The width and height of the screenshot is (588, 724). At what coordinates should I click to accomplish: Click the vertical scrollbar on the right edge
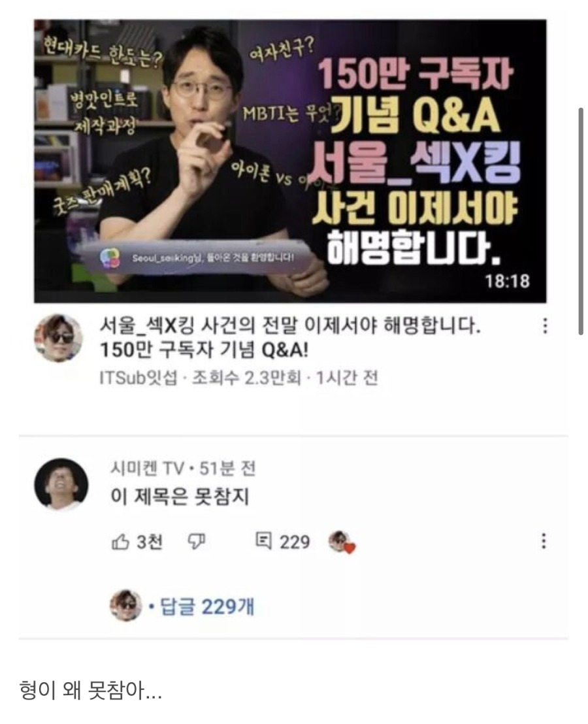(581, 222)
